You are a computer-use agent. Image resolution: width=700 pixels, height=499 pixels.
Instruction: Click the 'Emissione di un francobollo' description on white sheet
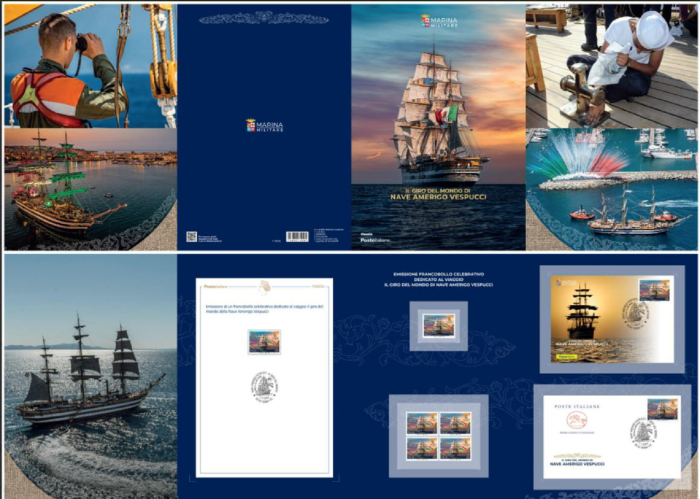point(264,309)
